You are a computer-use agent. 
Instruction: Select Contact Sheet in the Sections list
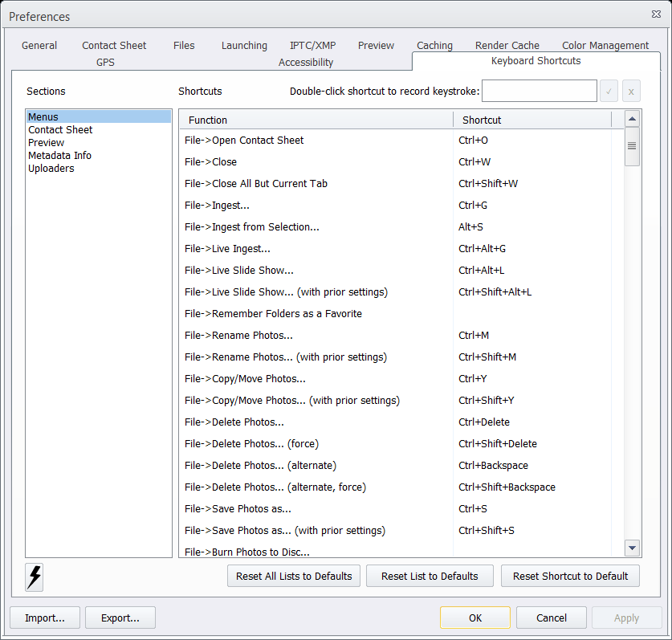99,129
